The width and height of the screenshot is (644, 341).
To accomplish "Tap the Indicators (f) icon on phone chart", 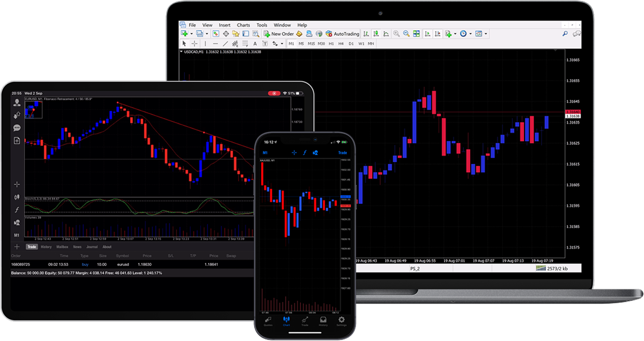I will point(305,152).
